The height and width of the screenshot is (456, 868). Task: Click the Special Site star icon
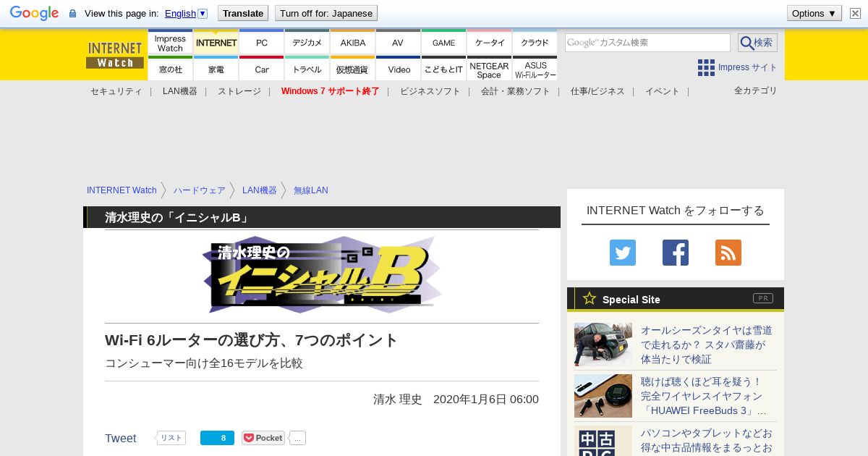[590, 298]
